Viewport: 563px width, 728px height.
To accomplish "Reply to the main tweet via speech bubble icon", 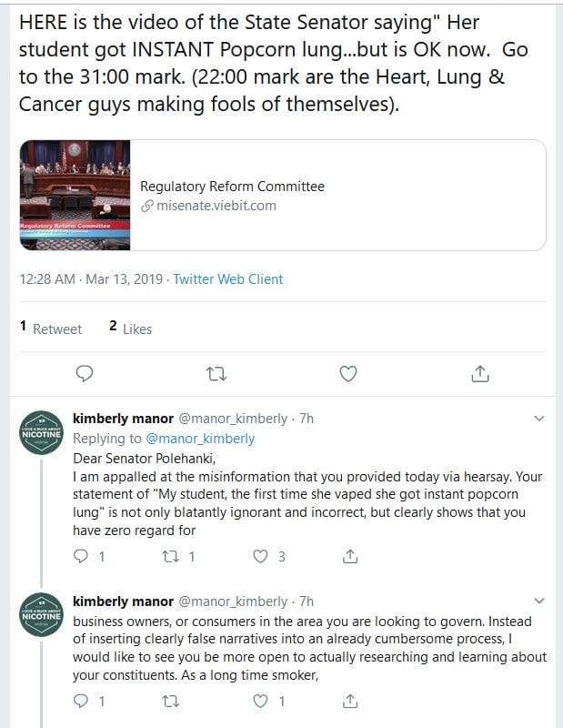I will [85, 373].
